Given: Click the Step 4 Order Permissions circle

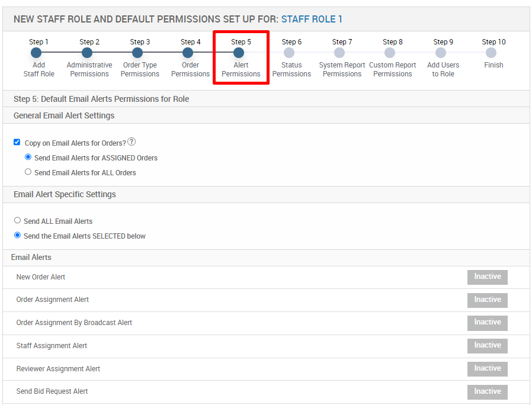Looking at the screenshot, I should (188, 53).
